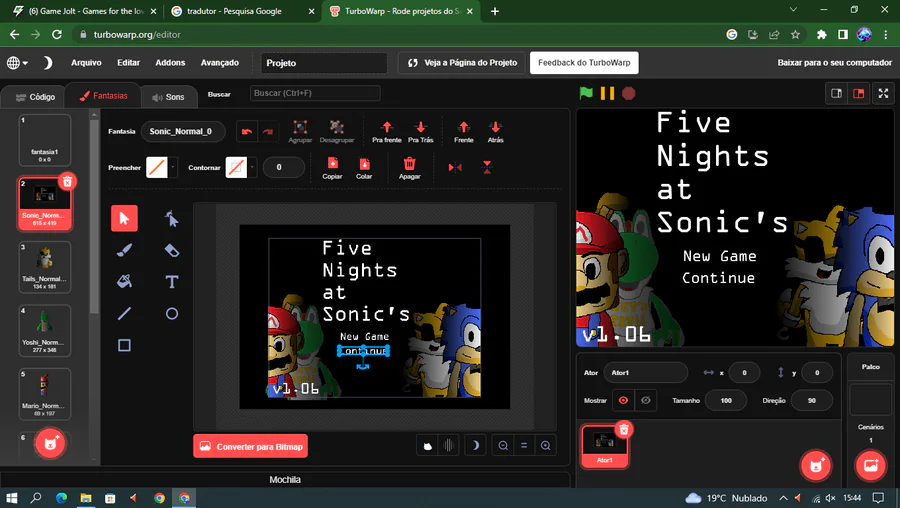This screenshot has height=508, width=900.
Task: Click the green flag to run
Action: pos(586,93)
